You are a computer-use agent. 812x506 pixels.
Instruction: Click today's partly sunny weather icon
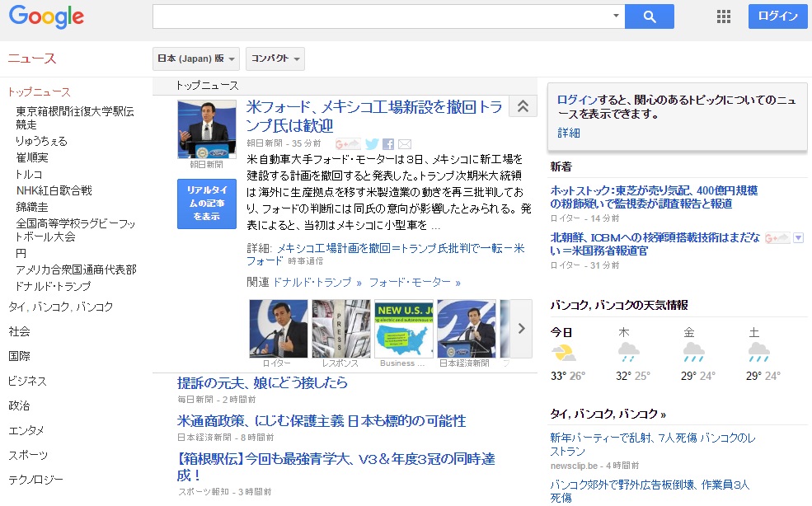[563, 353]
